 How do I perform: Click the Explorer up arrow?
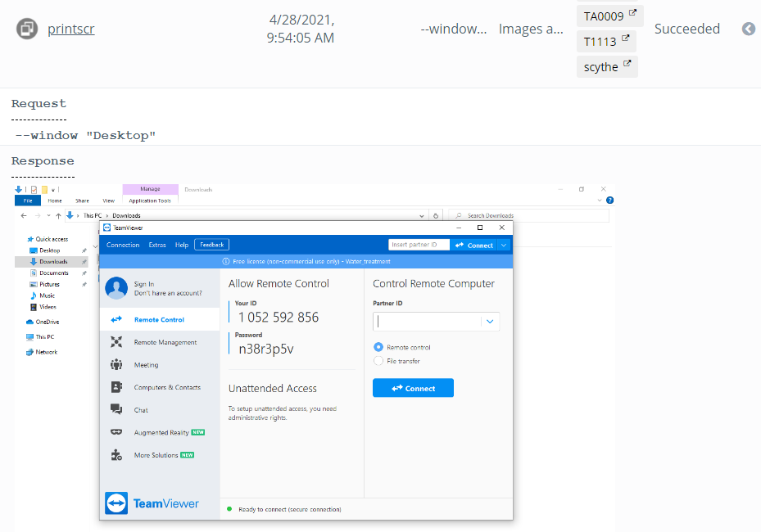[58, 216]
